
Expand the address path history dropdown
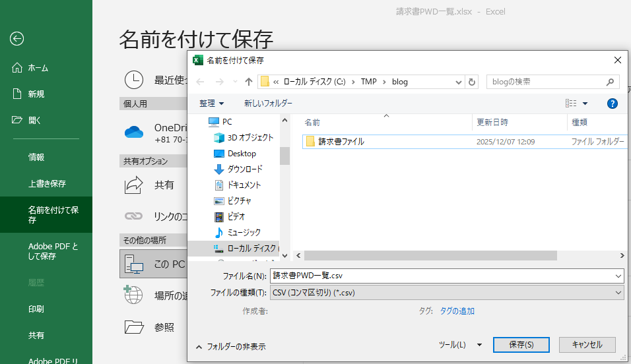click(x=459, y=82)
